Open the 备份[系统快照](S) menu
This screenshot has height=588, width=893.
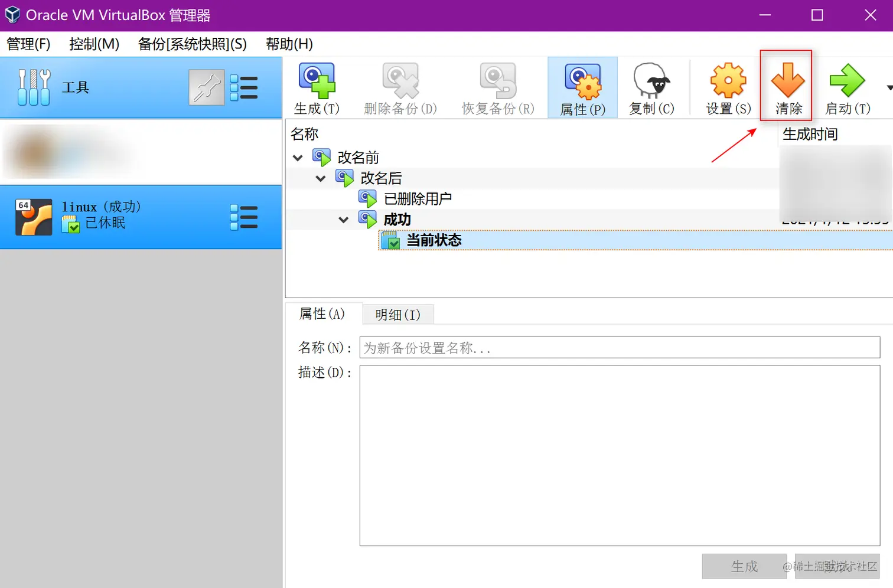pos(193,44)
